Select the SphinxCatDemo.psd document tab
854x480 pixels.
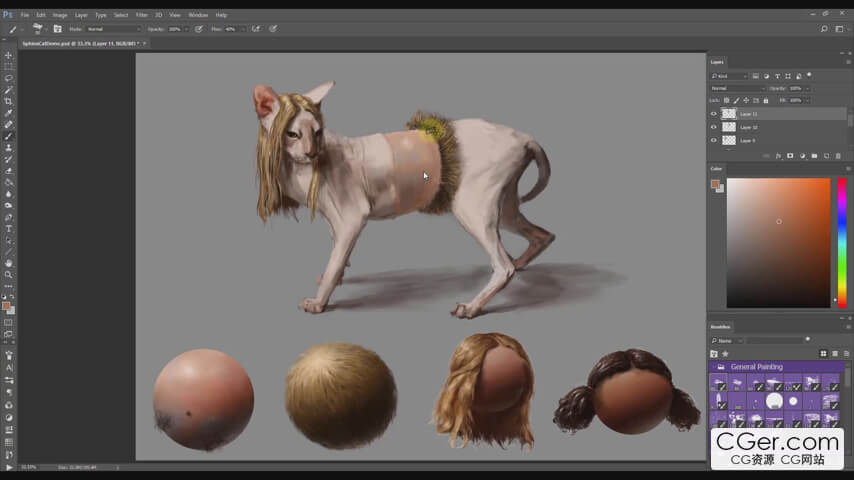coord(80,44)
